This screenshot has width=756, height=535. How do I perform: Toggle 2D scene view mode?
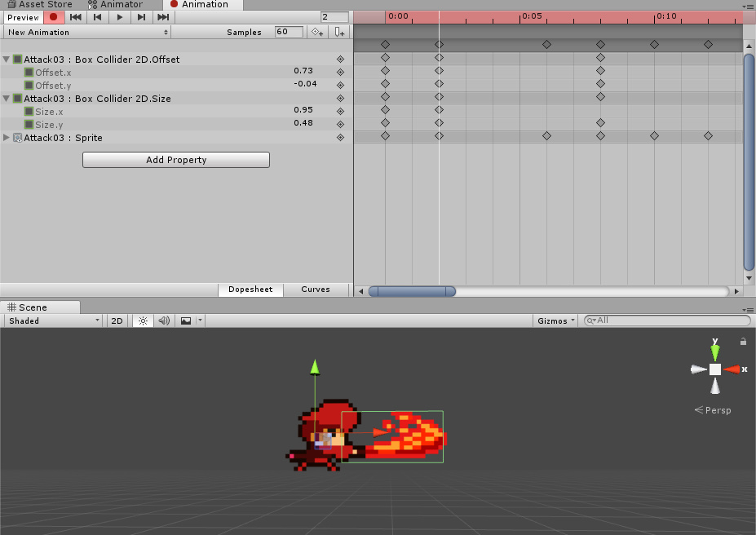117,321
